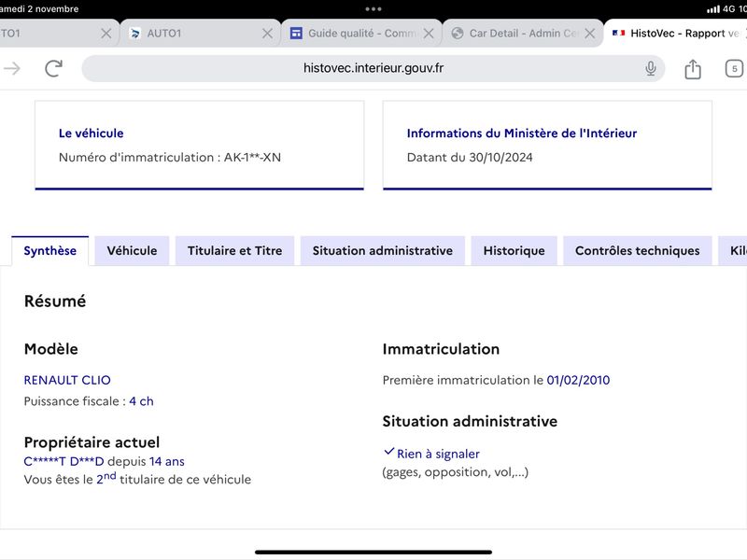This screenshot has height=560, width=747.
Task: Click the Datant du 30/10/2024 text
Action: [x=470, y=158]
